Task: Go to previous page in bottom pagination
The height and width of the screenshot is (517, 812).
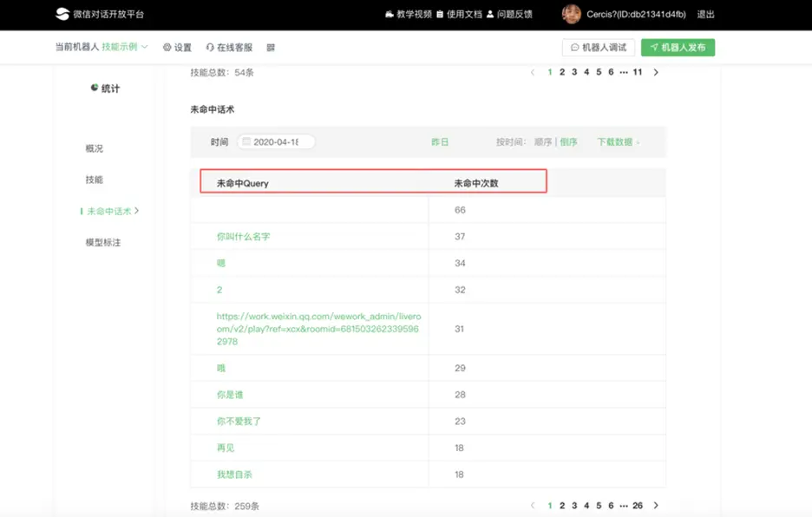Action: pos(533,505)
